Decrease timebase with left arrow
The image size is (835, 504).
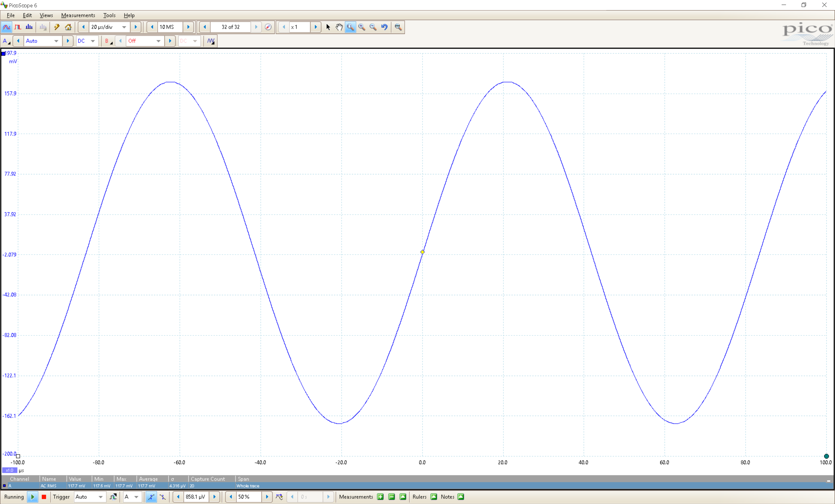(x=83, y=27)
